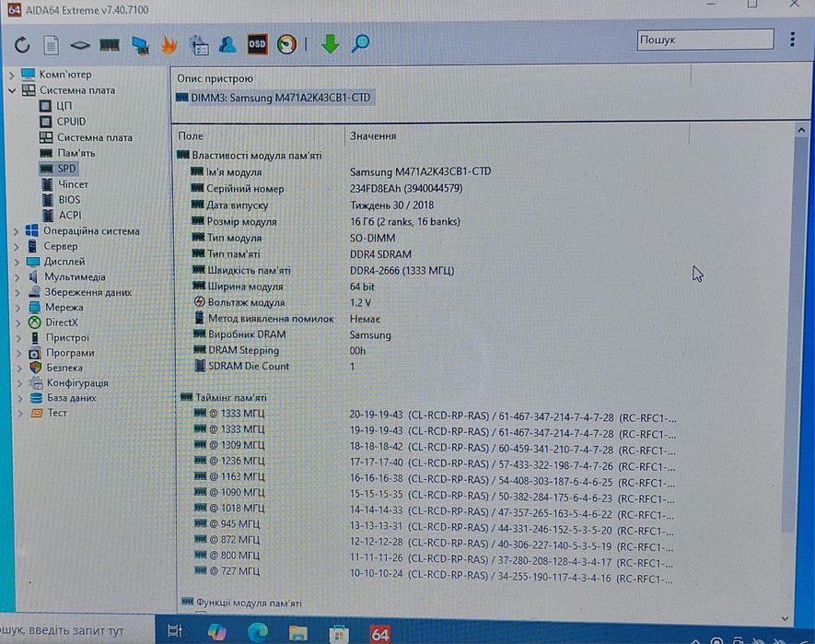The image size is (815, 644).
Task: Click the SDRAM Die Count row
Action: tap(275, 367)
